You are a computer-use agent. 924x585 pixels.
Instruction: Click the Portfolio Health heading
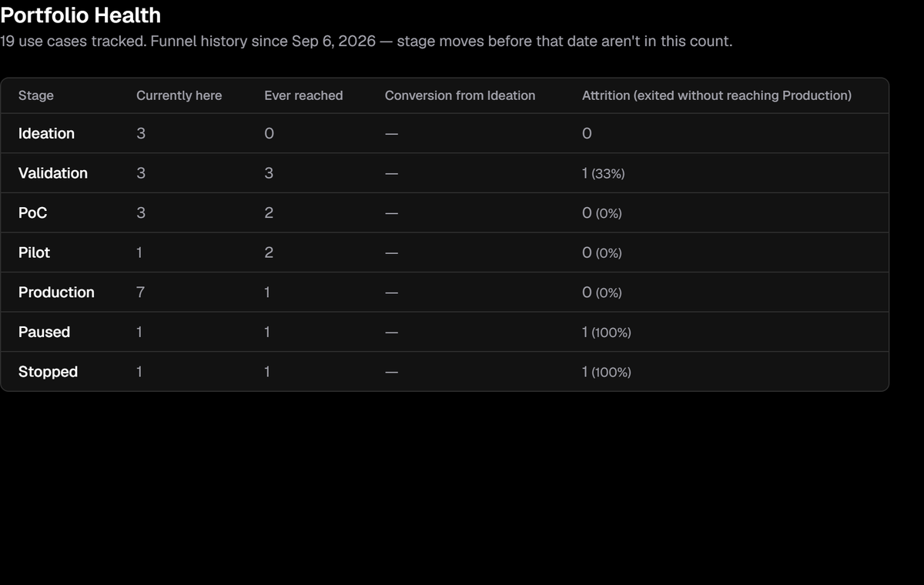81,15
